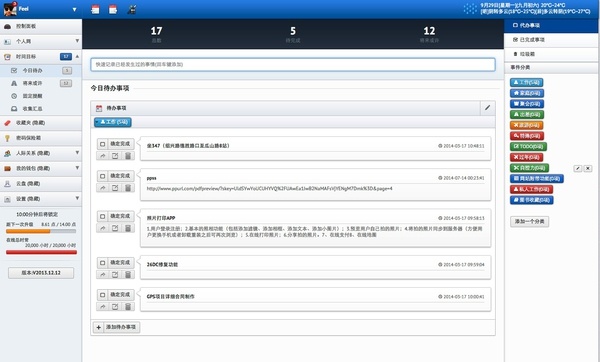Expand the 人际关系 sidebar section arrow

click(77, 153)
